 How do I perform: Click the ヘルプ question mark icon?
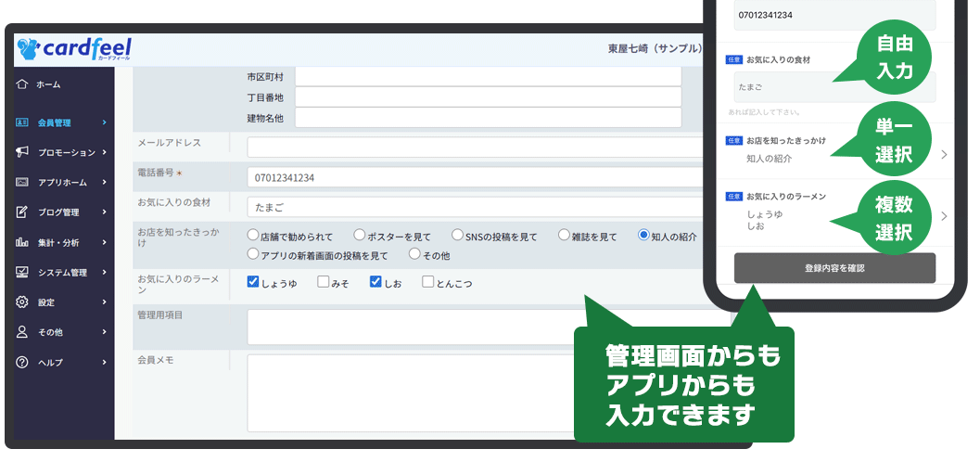click(x=22, y=362)
